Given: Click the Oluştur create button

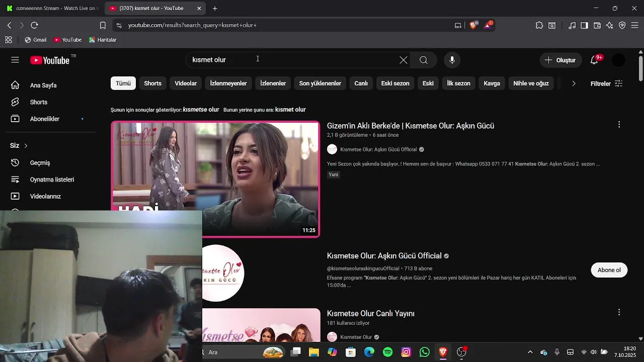Looking at the screenshot, I should 560,60.
